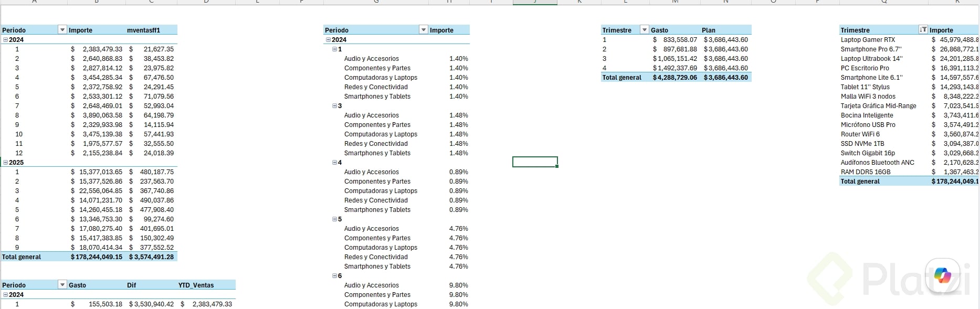
Task: Select the Dif column header
Action: click(131, 285)
